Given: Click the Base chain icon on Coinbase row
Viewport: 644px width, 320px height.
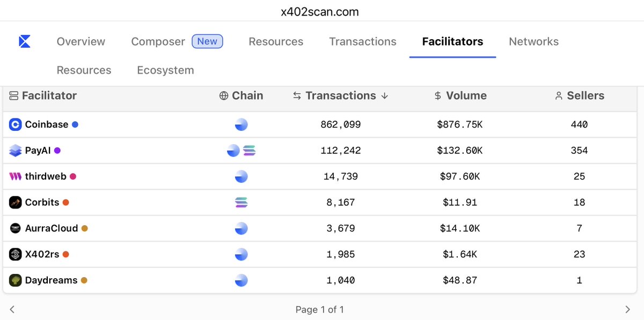Looking at the screenshot, I should pyautogui.click(x=241, y=124).
